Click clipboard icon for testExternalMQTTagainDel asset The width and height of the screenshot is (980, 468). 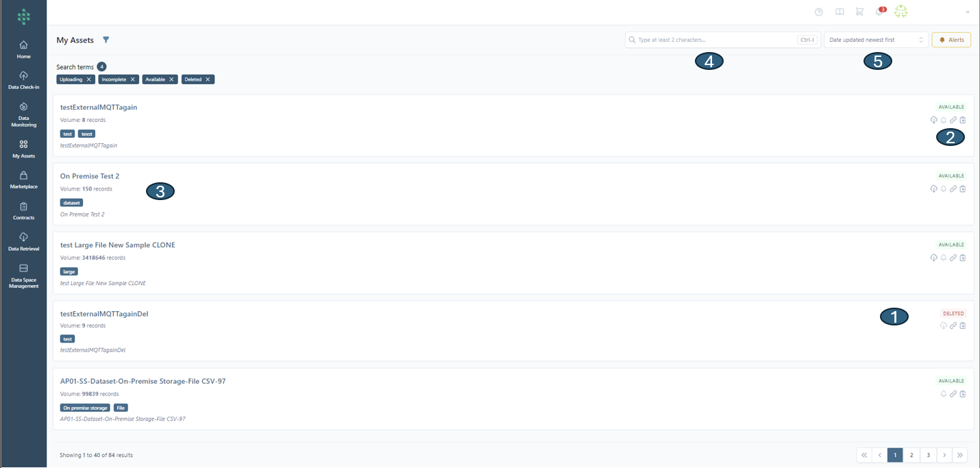coord(962,326)
